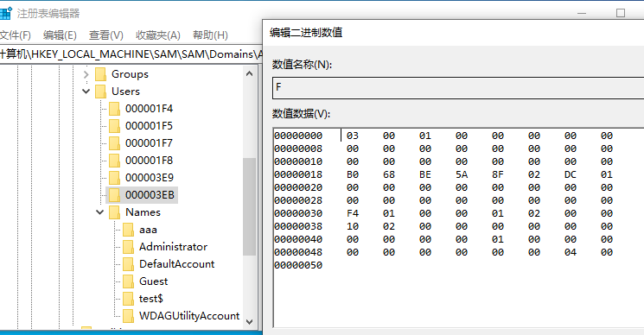The height and width of the screenshot is (335, 644).
Task: Select the 000001F8 user key
Action: pos(149,161)
